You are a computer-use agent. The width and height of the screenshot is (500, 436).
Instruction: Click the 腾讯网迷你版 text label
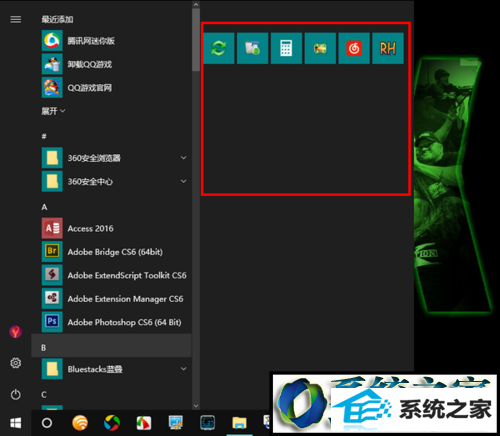(x=91, y=41)
